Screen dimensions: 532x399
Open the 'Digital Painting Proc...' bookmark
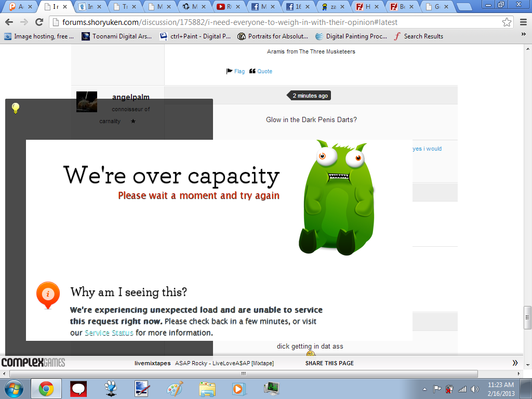click(x=351, y=36)
